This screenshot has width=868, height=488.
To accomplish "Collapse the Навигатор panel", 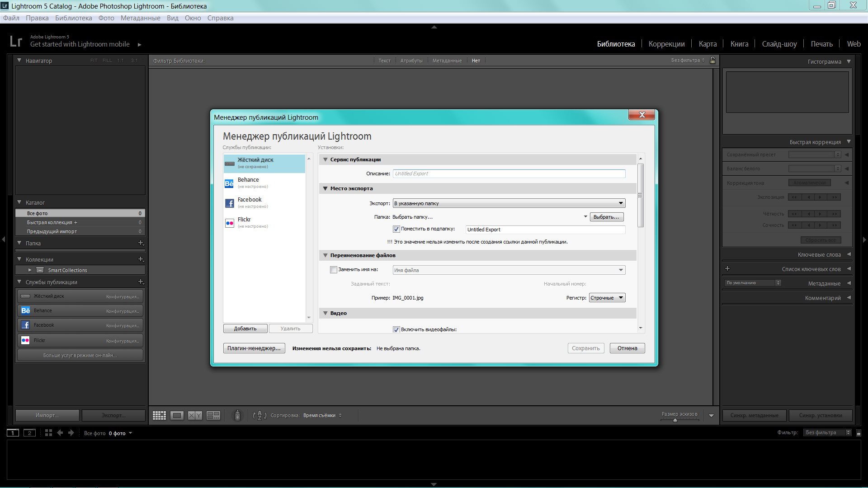I will 19,60.
